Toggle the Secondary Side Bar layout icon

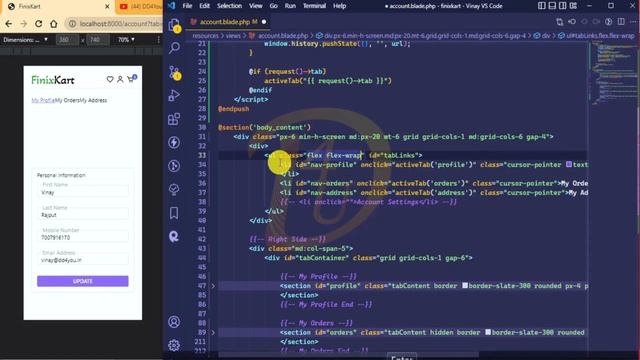click(562, 6)
